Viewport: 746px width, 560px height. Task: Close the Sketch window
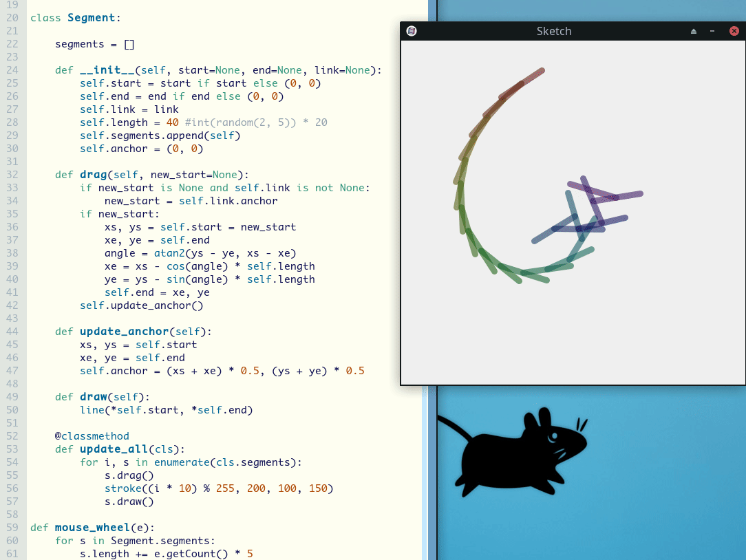click(x=734, y=31)
